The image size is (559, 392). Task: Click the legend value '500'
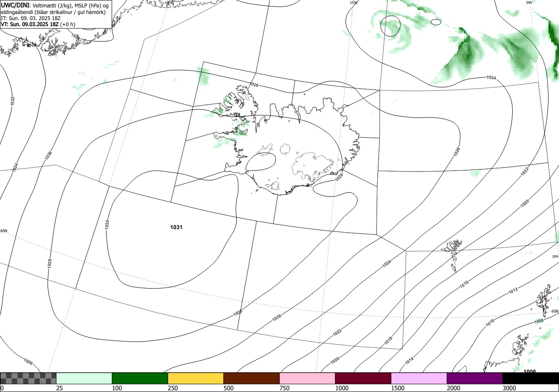[x=229, y=388]
